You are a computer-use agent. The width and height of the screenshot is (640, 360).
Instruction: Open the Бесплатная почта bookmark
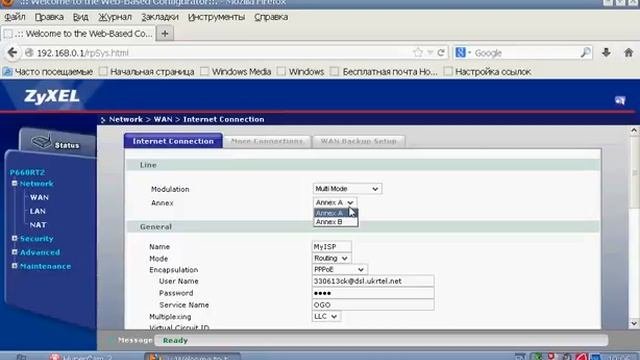coord(384,72)
